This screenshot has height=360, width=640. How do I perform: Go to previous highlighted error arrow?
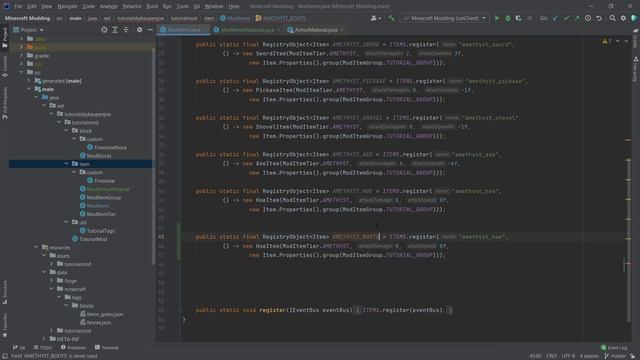coord(618,41)
